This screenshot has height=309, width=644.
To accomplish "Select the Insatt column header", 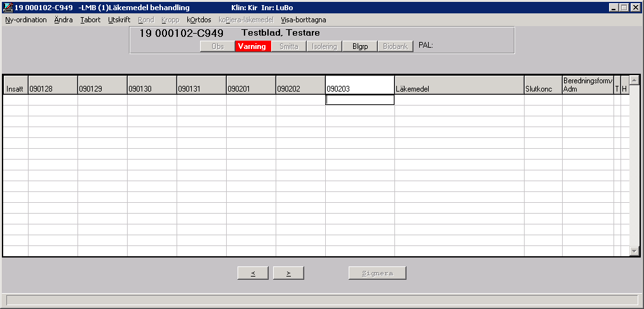I will 16,85.
